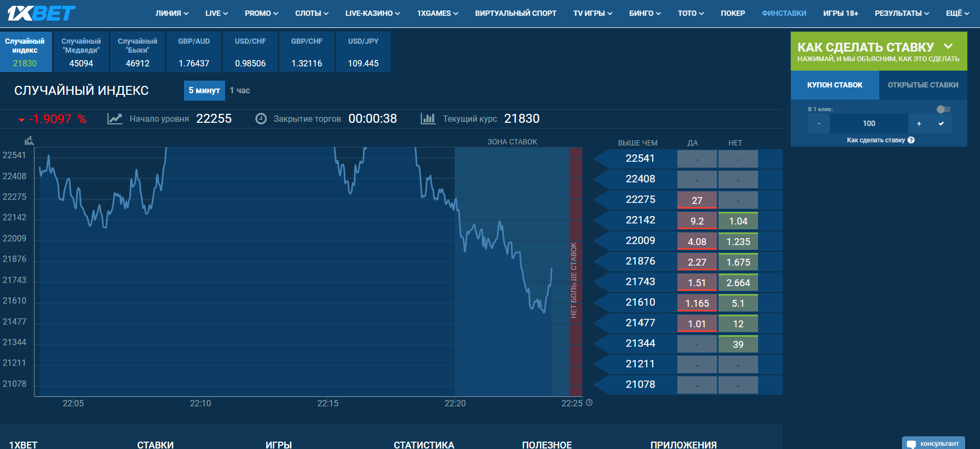Bet НЕТ at 5.1 for level 21610
Screen dimensions: 980x449
tap(738, 303)
